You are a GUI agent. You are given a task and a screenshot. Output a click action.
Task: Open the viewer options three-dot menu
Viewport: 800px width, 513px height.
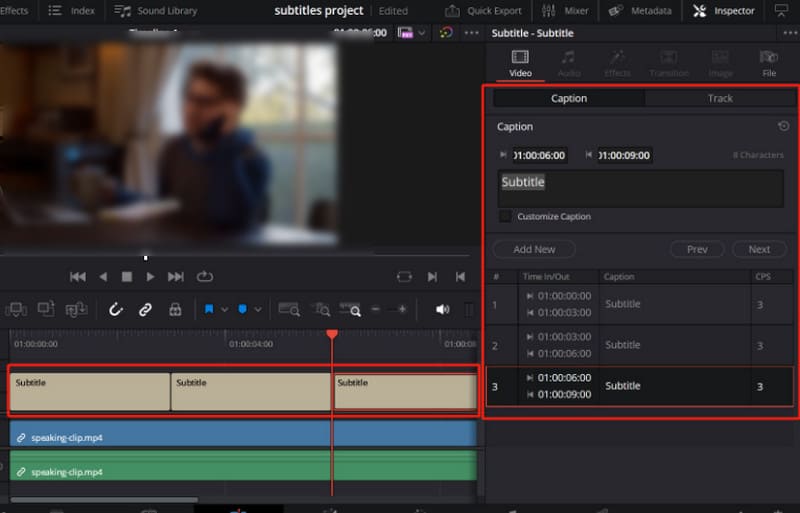point(471,33)
